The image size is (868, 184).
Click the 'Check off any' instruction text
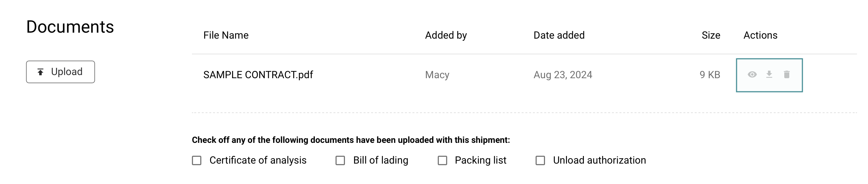(351, 140)
